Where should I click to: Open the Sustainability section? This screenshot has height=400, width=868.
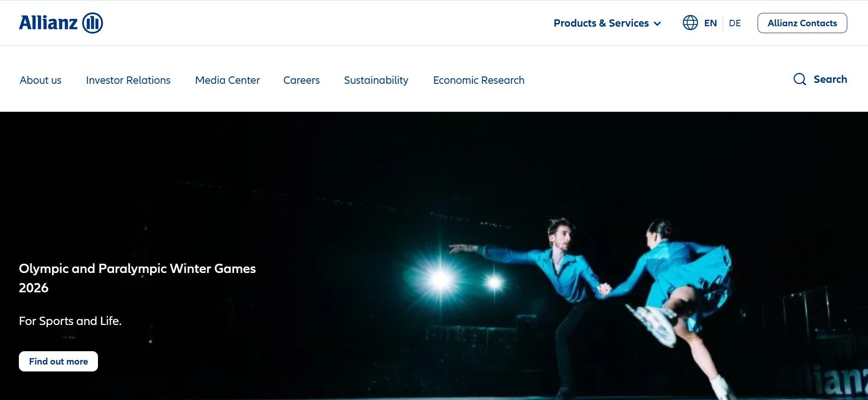(376, 81)
